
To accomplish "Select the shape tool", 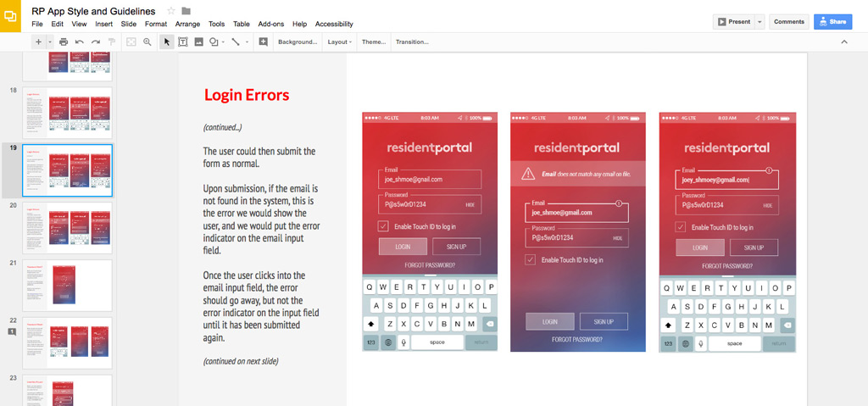I will point(214,42).
